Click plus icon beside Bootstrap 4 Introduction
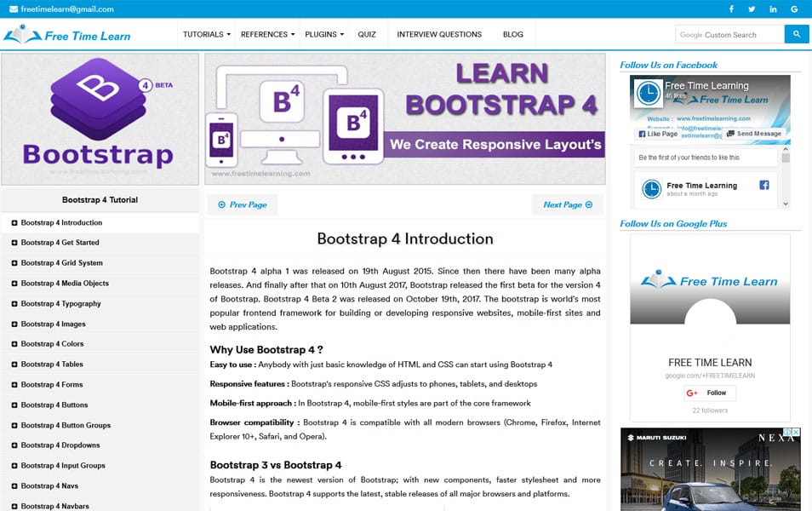This screenshot has width=812, height=511. [14, 223]
